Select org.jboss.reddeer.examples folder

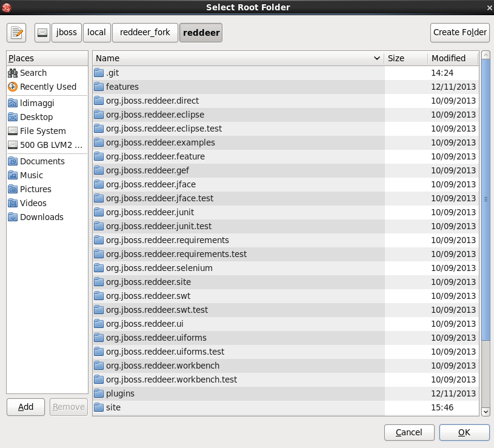(285, 142)
